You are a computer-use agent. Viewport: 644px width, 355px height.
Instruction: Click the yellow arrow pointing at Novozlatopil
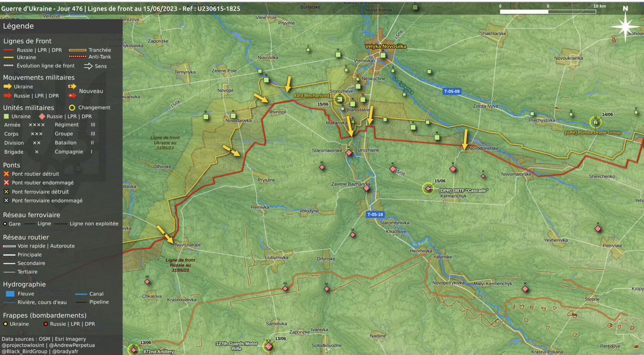tap(165, 234)
